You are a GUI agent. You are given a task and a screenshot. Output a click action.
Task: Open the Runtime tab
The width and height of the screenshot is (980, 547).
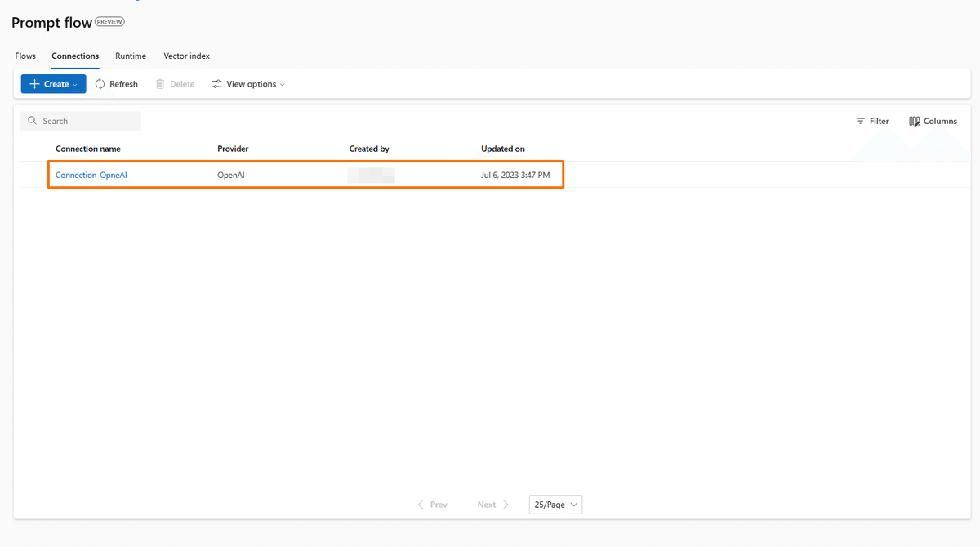[x=131, y=56]
